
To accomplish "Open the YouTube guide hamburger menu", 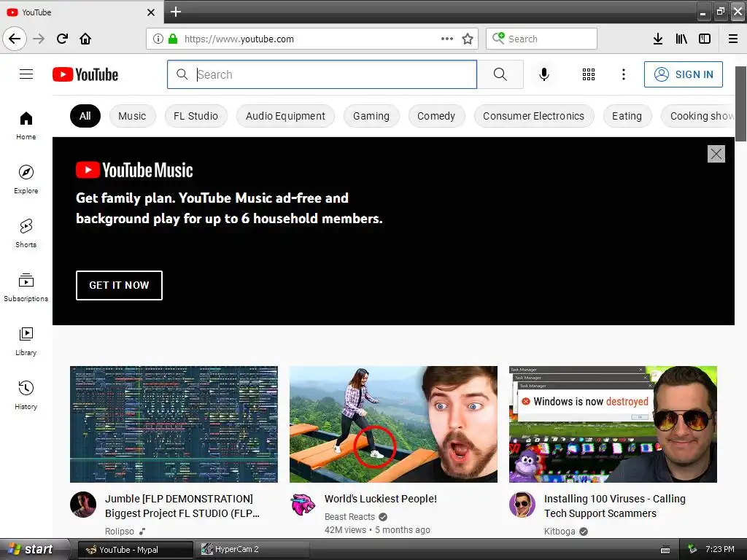I will tap(26, 74).
